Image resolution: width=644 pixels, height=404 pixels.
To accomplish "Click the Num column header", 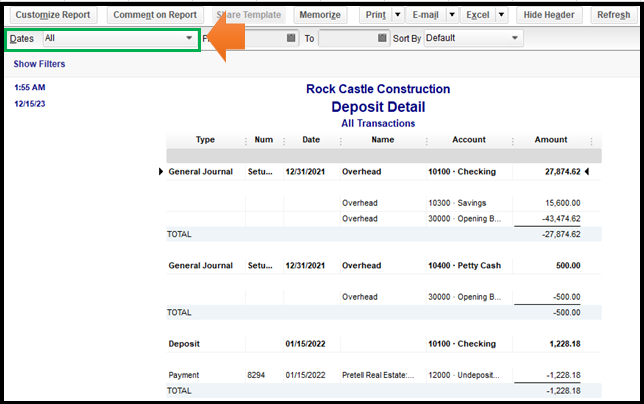I will click(264, 140).
